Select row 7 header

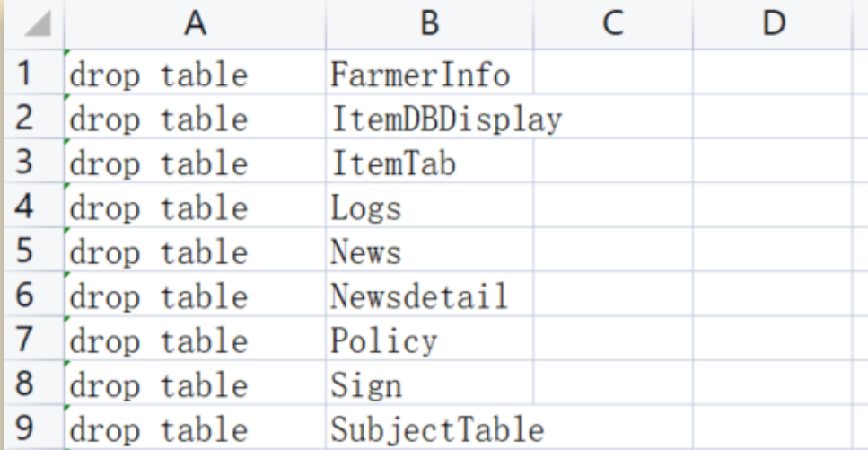pos(31,341)
